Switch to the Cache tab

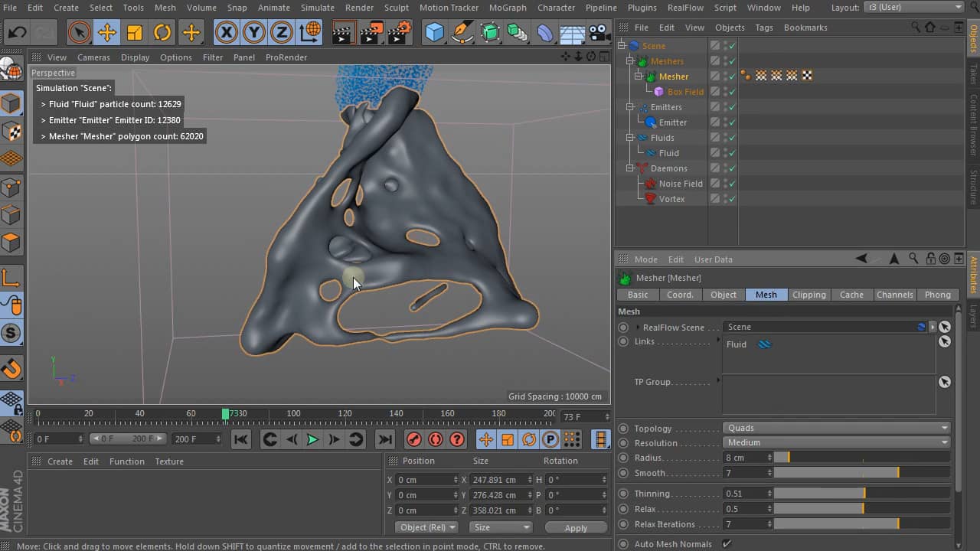851,295
